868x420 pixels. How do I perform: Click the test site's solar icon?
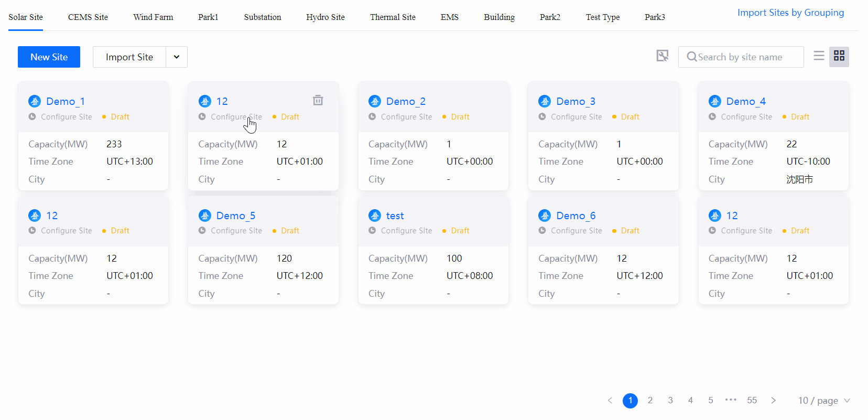tap(375, 216)
